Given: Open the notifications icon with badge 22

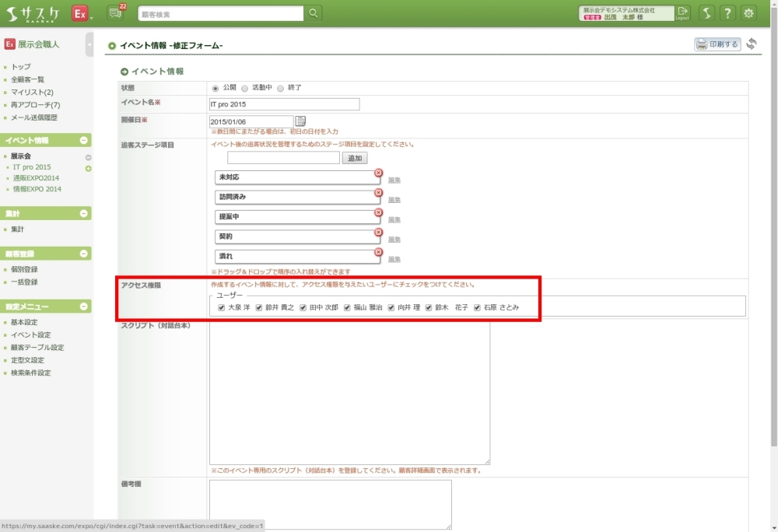Looking at the screenshot, I should [116, 13].
